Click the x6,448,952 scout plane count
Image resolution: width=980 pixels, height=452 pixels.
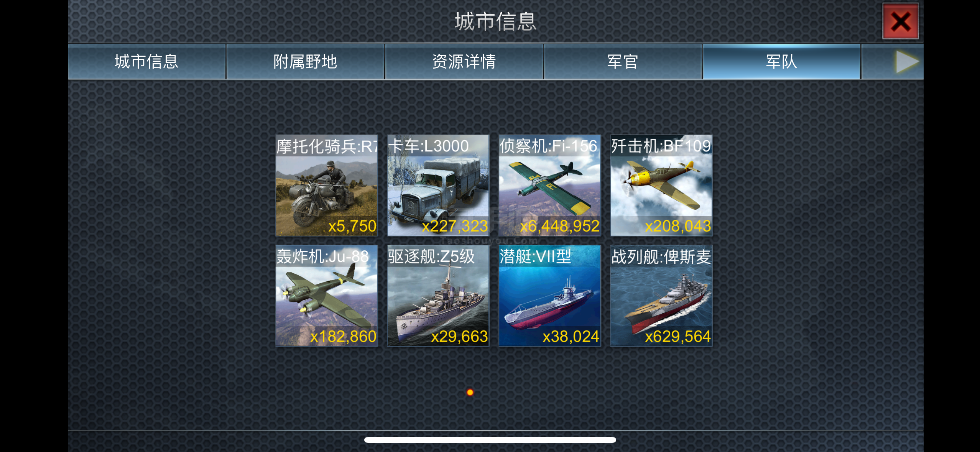[x=559, y=226]
